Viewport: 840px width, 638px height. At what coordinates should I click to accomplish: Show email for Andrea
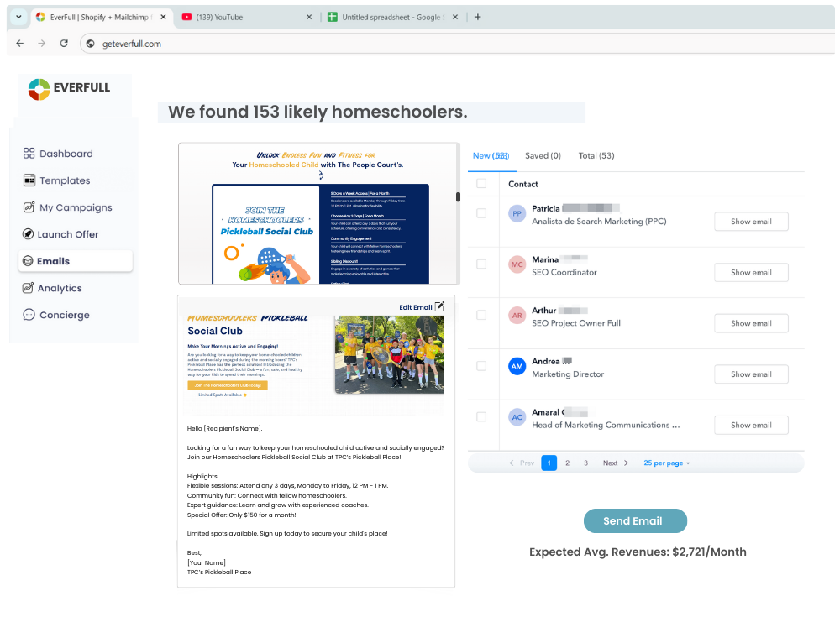(x=751, y=374)
